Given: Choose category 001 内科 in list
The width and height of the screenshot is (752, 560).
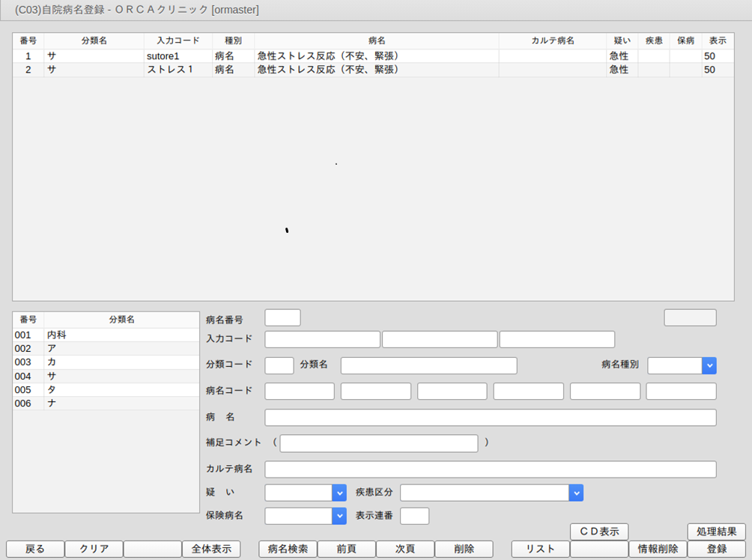Looking at the screenshot, I should (105, 335).
